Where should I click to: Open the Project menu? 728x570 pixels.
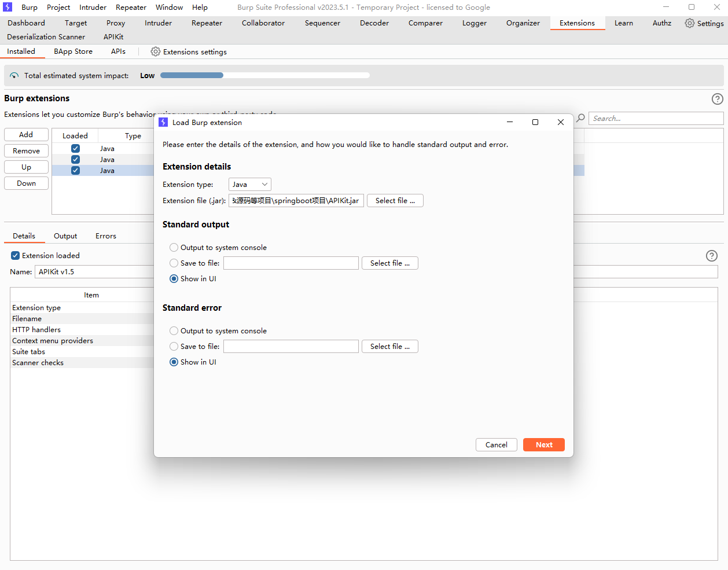(x=58, y=8)
